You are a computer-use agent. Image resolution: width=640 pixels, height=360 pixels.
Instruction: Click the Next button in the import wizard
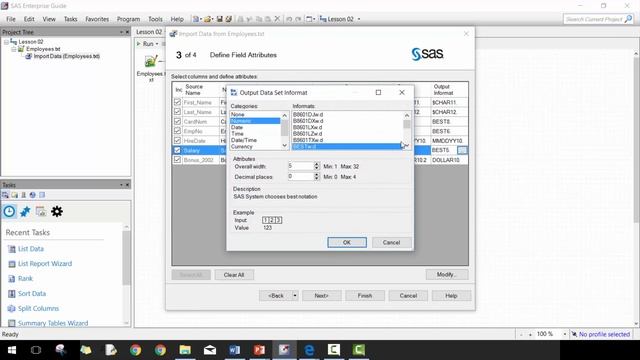click(x=322, y=296)
